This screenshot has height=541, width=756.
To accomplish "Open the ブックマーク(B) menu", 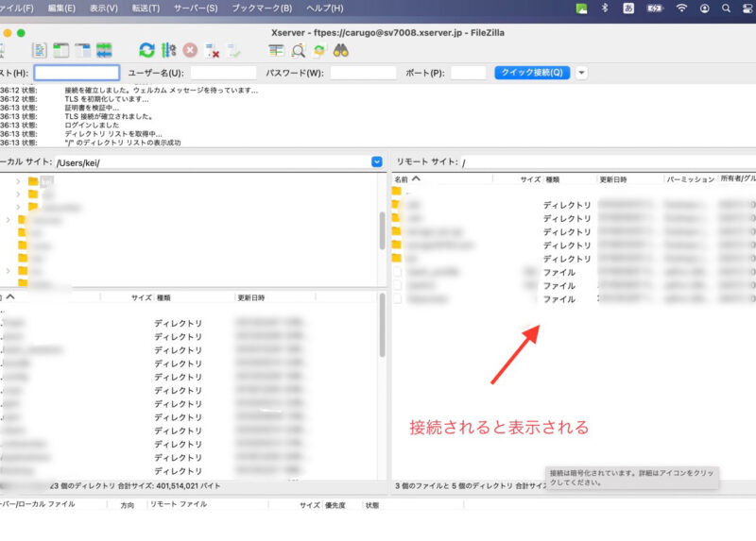I will [262, 8].
